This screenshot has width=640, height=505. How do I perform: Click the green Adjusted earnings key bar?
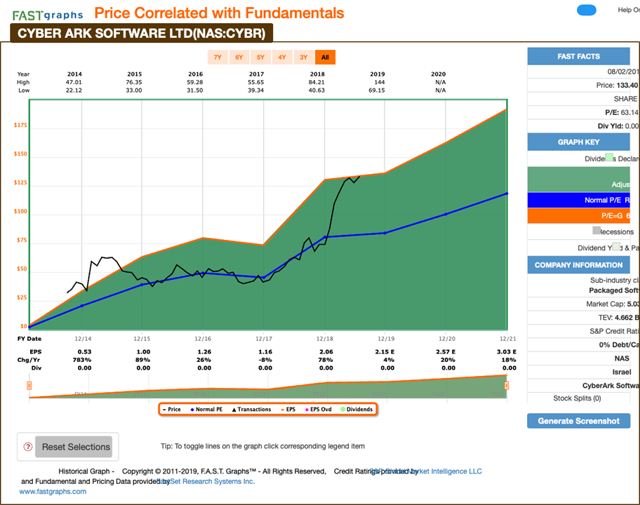(x=578, y=180)
